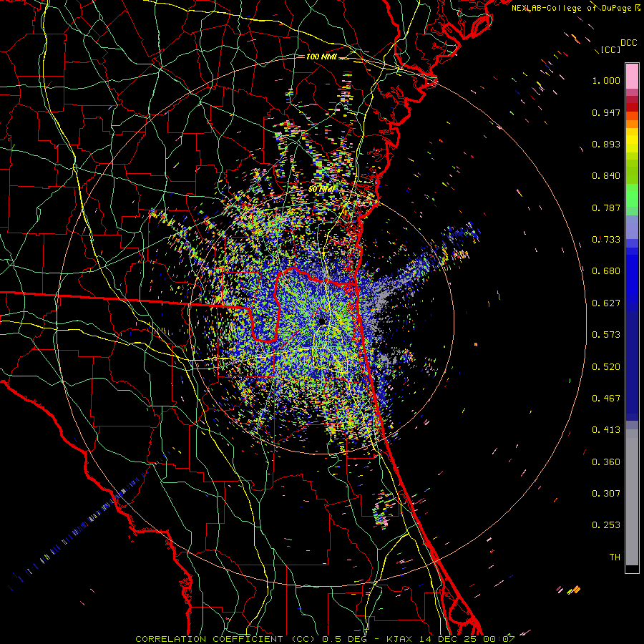This screenshot has height=644, width=644.
Task: Pick the 0.733 scale value
Action: [606, 240]
